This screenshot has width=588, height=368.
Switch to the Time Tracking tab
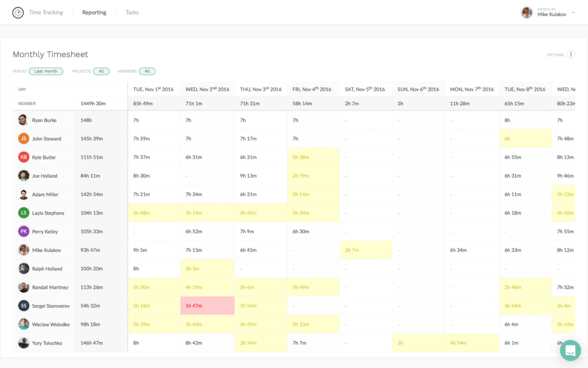[x=46, y=12]
